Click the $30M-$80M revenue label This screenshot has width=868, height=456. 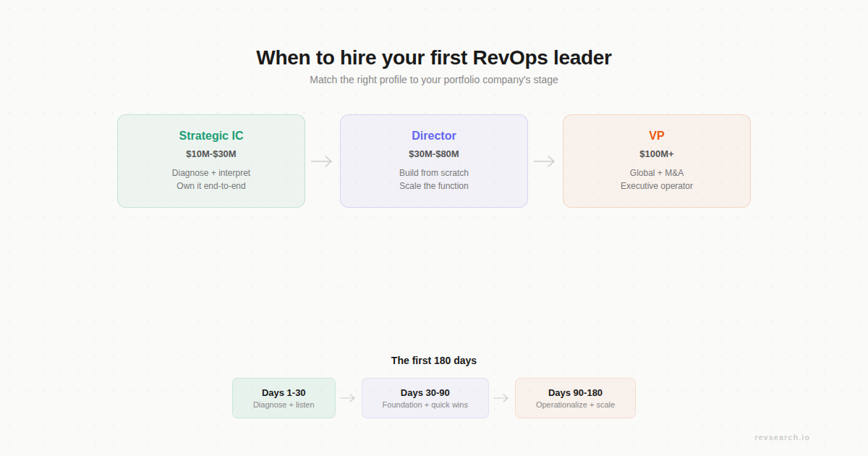[433, 153]
